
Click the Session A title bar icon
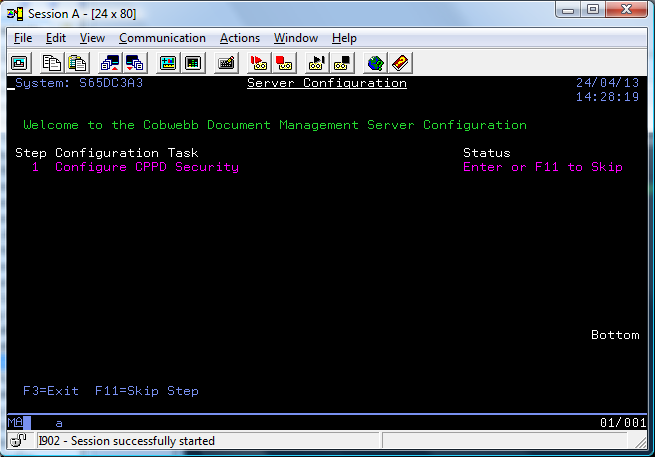[15, 14]
